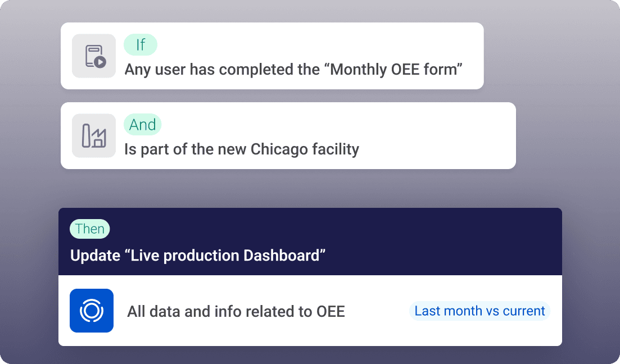Screen dimensions: 620x364
Task: Click the Last month vs current comparison pill
Action: pos(479,311)
